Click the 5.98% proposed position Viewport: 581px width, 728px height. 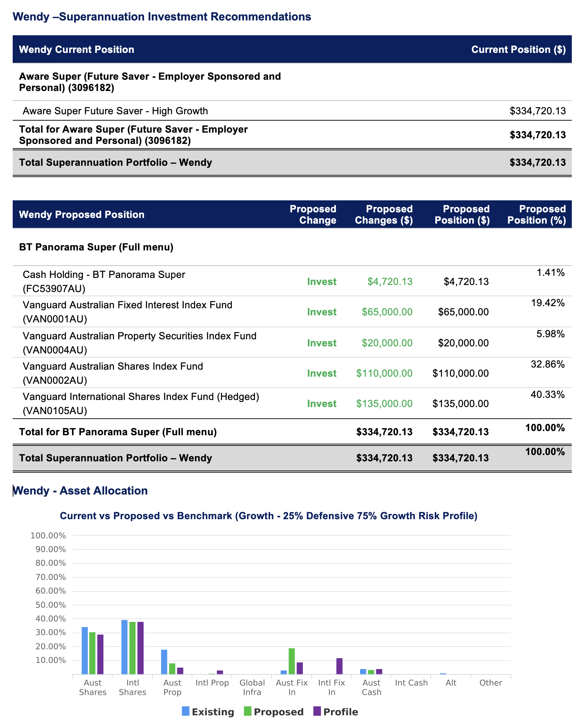tap(551, 334)
